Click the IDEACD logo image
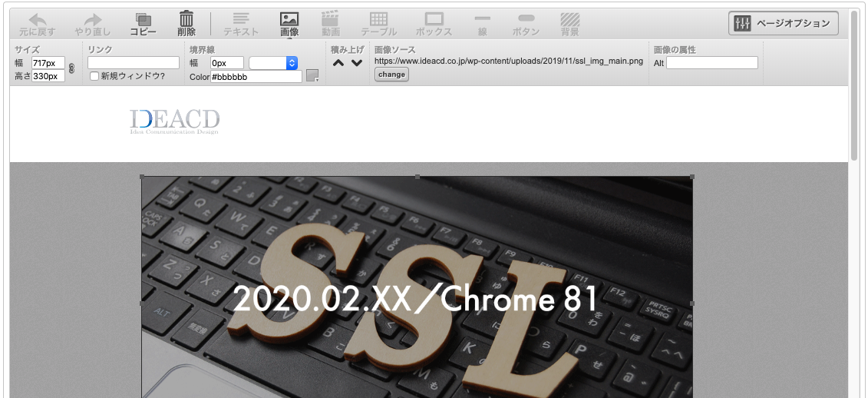Image resolution: width=868 pixels, height=398 pixels. point(174,122)
